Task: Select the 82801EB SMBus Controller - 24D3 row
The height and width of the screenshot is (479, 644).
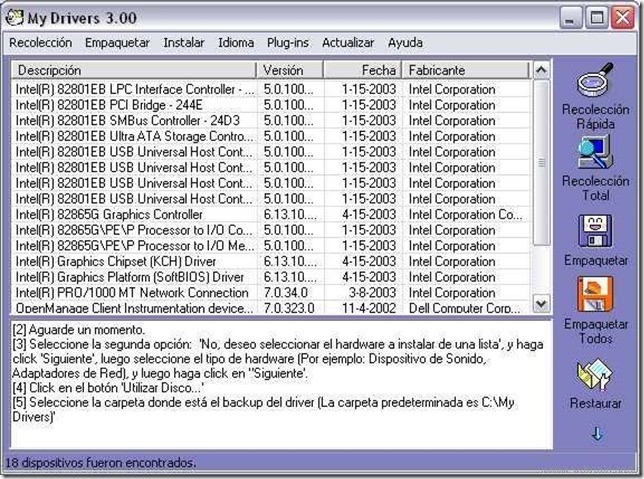Action: tap(271, 120)
